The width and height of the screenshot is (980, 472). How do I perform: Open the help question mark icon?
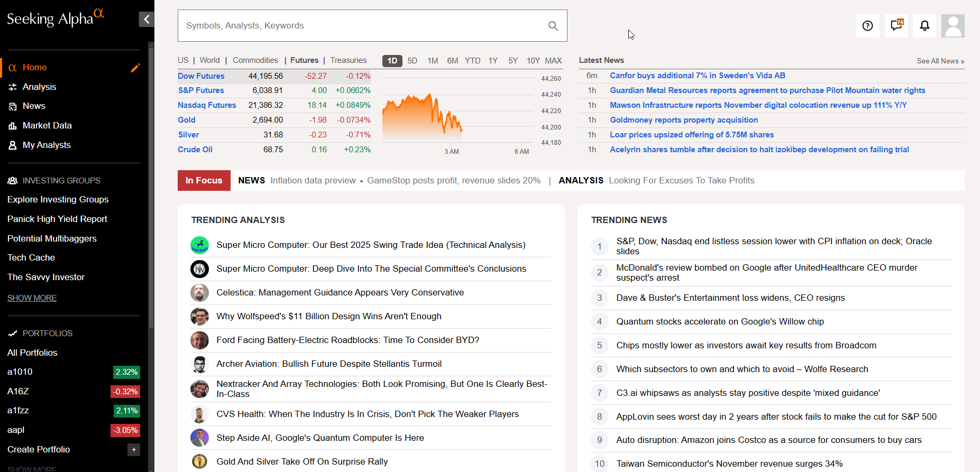(x=867, y=26)
